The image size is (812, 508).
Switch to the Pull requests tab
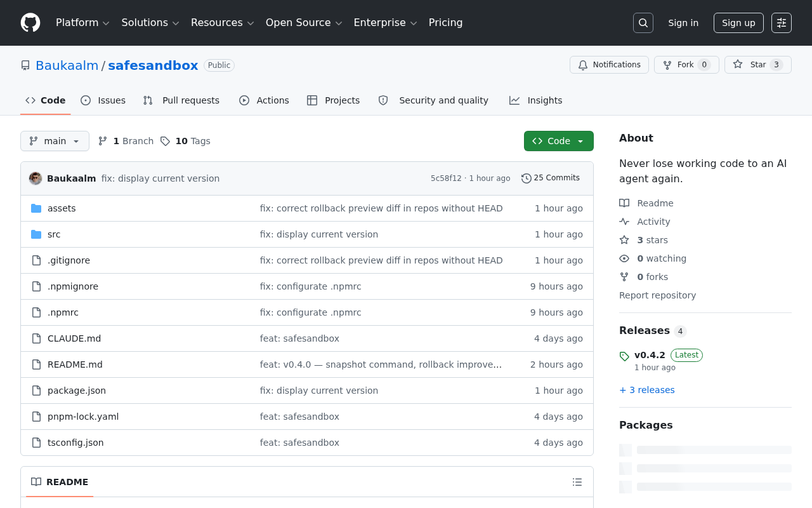(x=181, y=100)
